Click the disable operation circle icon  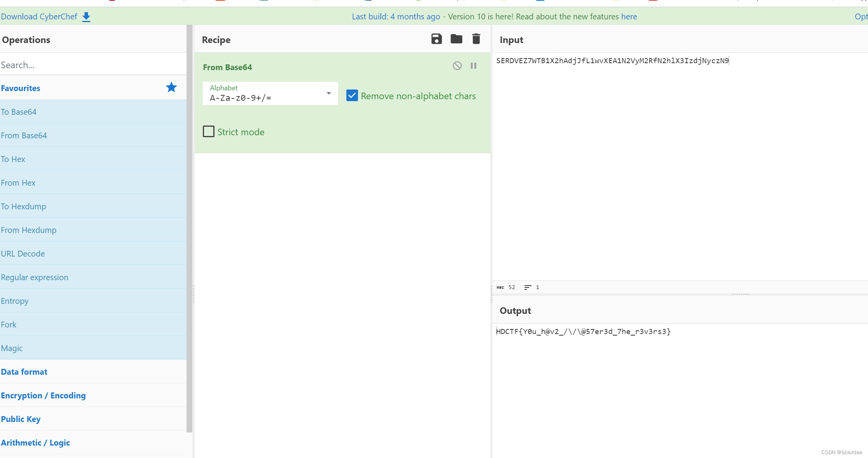457,65
